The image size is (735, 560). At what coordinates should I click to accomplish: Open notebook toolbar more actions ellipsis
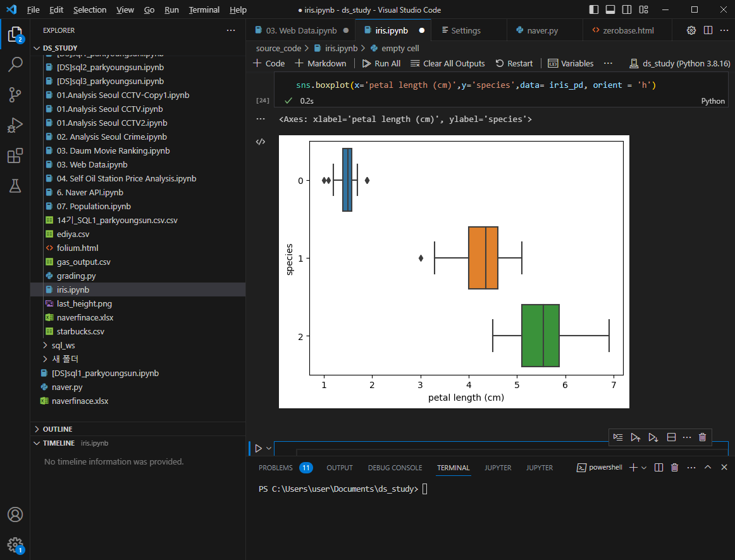pyautogui.click(x=608, y=63)
